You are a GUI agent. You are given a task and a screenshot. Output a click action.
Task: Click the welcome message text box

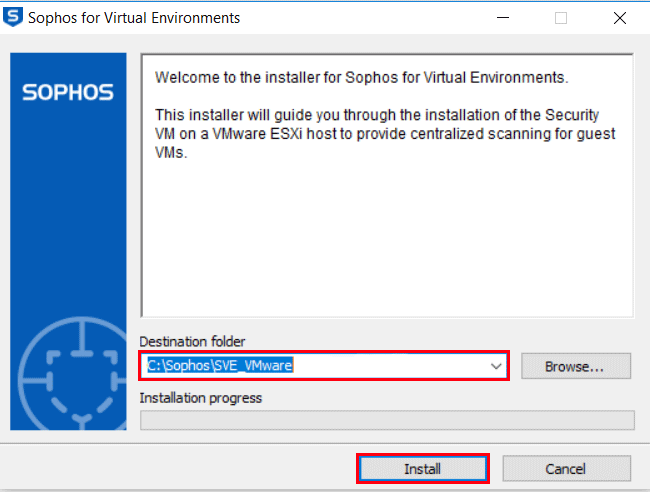coord(387,185)
